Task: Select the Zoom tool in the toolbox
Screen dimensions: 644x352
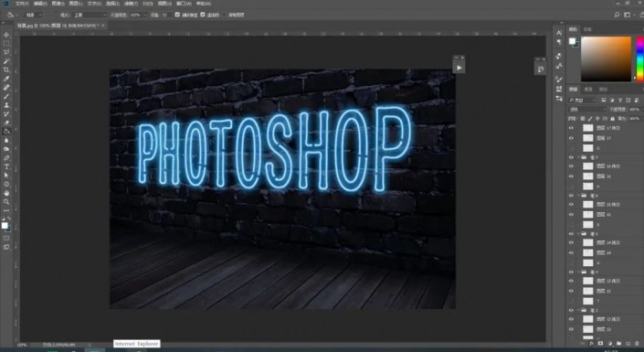Action: point(6,201)
